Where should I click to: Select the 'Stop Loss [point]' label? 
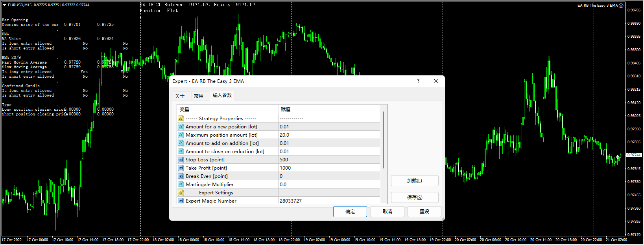click(x=205, y=160)
